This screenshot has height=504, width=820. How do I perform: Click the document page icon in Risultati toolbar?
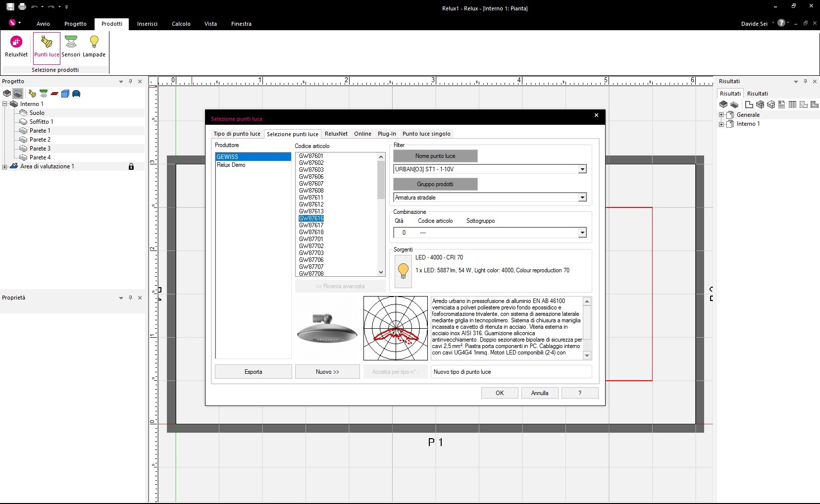pos(781,104)
